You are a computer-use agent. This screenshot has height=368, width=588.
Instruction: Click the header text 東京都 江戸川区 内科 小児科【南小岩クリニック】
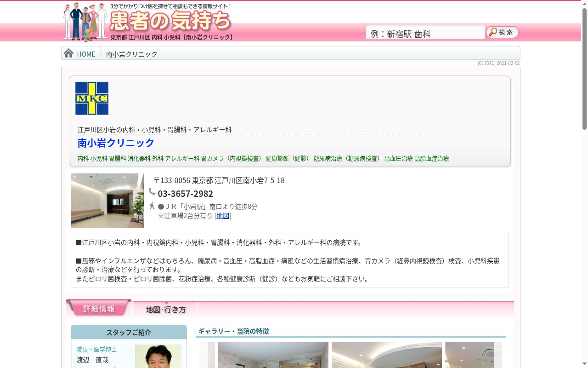[172, 37]
